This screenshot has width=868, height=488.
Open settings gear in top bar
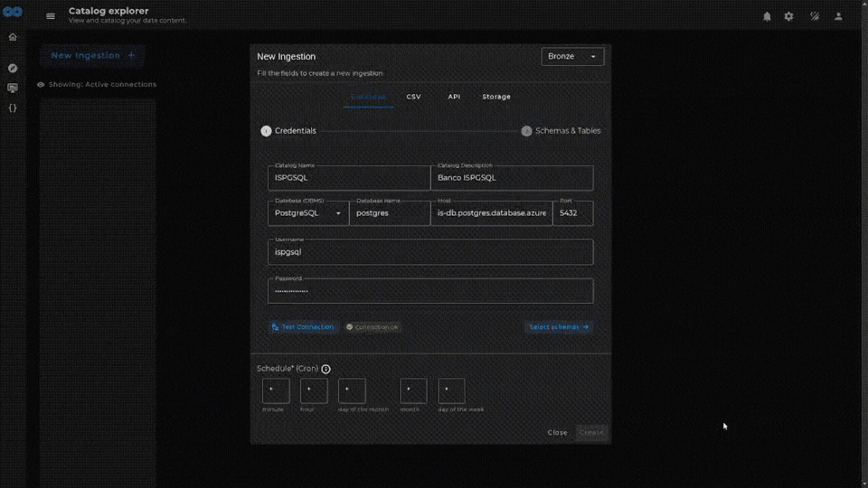pos(788,16)
